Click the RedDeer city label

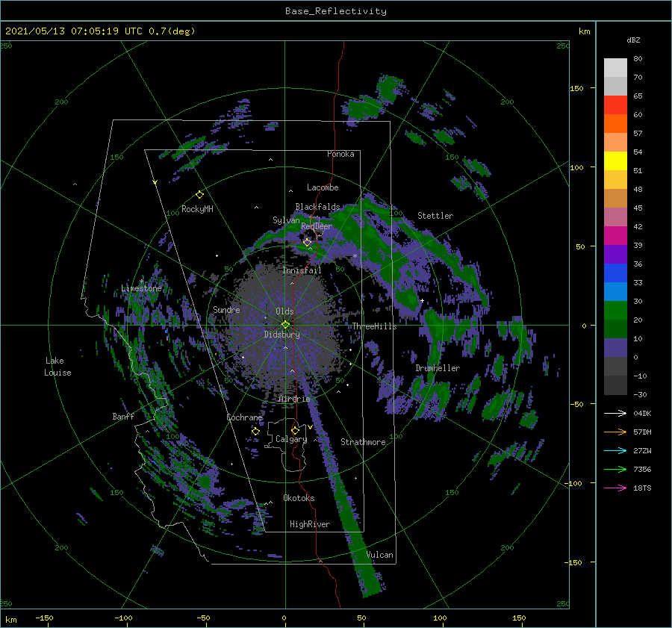click(x=317, y=226)
